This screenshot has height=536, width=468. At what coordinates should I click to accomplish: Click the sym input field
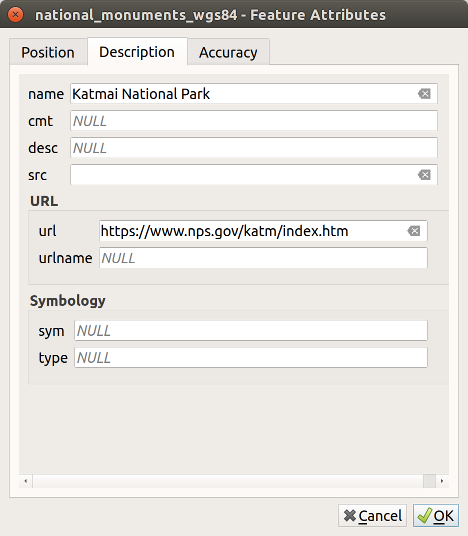point(251,331)
